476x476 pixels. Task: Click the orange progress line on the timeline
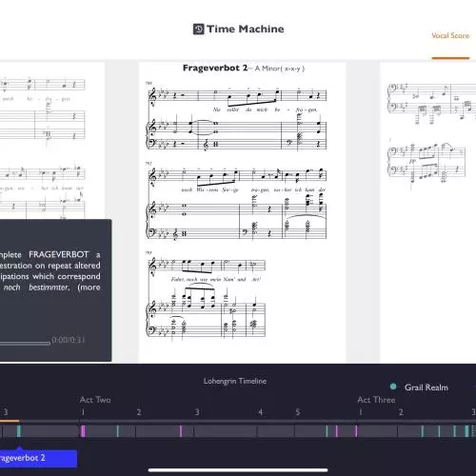(10, 421)
